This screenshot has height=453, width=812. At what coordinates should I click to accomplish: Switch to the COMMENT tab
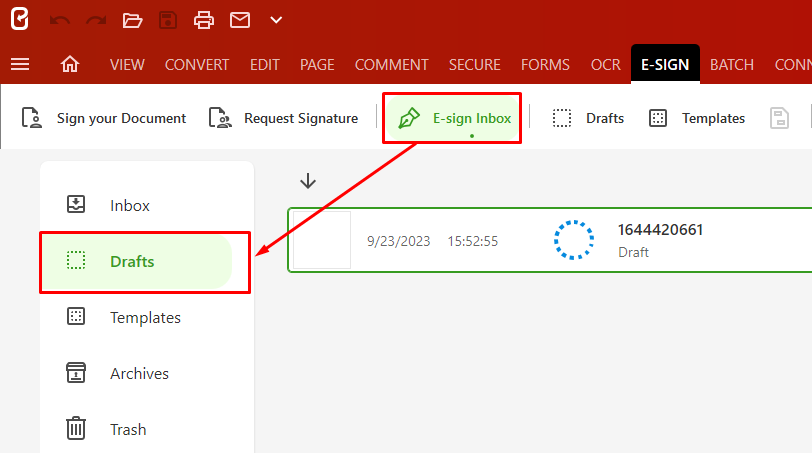[x=392, y=65]
